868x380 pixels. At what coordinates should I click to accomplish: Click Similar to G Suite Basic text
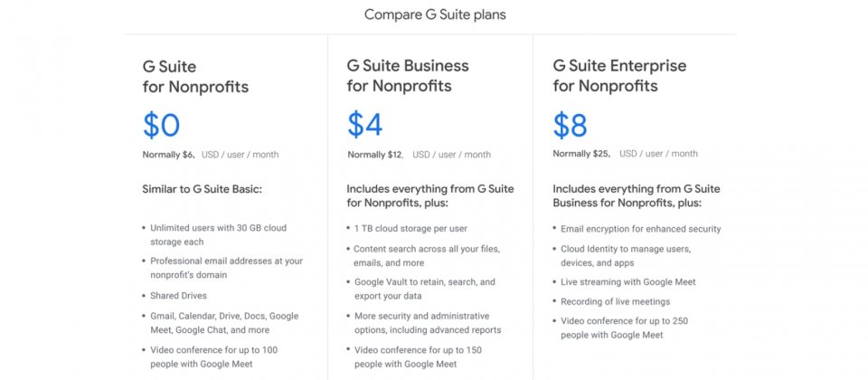pos(202,189)
